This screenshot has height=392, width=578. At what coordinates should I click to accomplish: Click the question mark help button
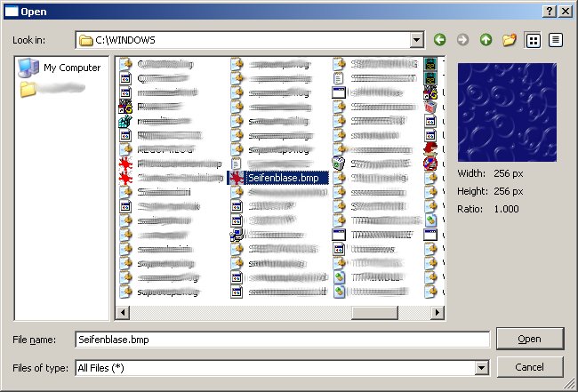[x=550, y=12]
